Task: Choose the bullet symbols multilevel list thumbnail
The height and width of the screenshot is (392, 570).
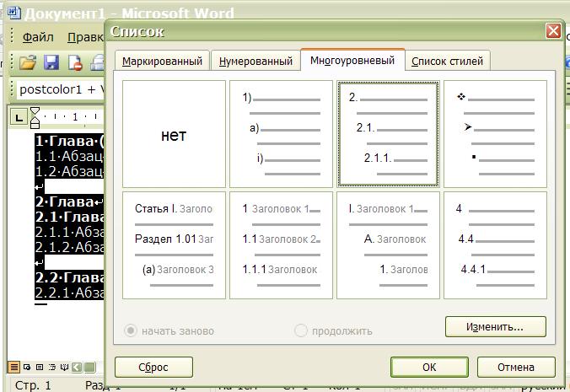Action: click(495, 134)
